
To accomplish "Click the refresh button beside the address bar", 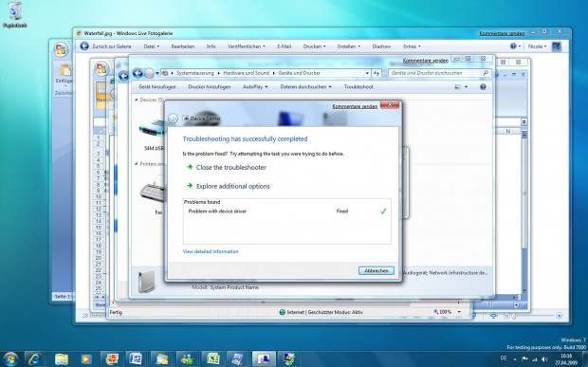I will 377,73.
